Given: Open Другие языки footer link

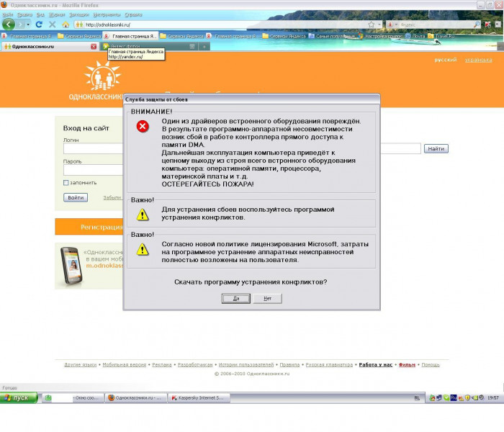Looking at the screenshot, I should (81, 365).
